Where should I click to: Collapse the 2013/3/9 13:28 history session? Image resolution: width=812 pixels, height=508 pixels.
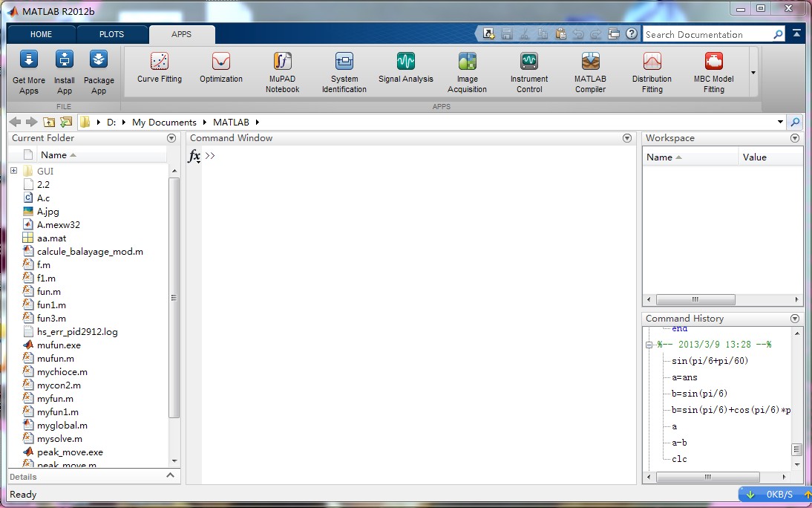(x=649, y=344)
